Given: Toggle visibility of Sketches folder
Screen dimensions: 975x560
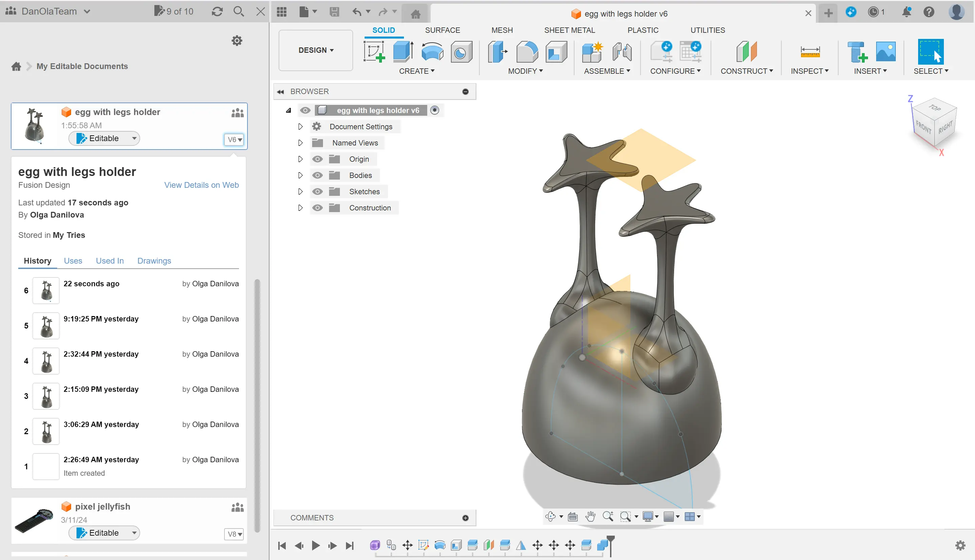Looking at the screenshot, I should coord(318,192).
